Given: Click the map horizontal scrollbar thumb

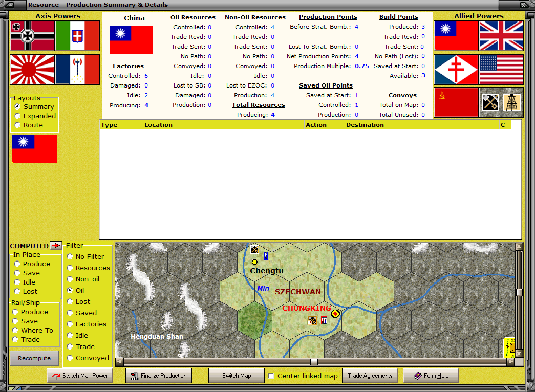Looking at the screenshot, I should [314, 362].
